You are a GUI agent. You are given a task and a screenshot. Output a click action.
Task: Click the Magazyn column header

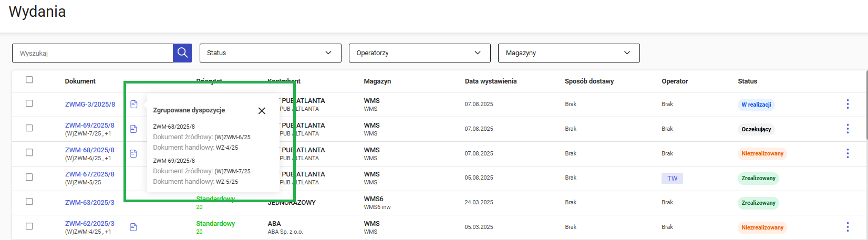(377, 81)
